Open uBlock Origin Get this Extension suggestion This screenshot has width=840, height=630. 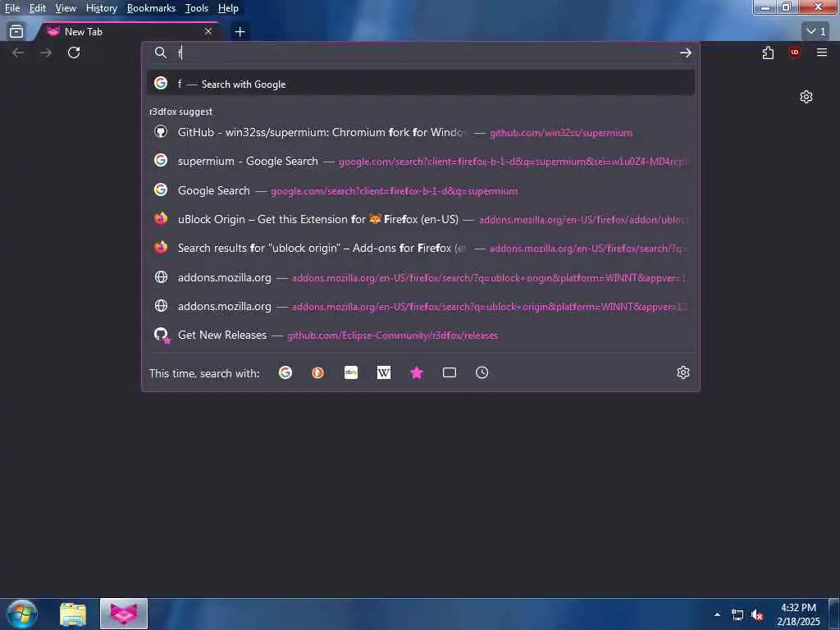pos(421,219)
